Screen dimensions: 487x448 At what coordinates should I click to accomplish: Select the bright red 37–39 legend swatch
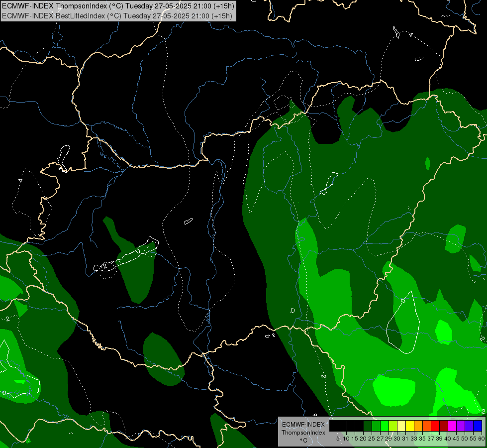(435, 426)
